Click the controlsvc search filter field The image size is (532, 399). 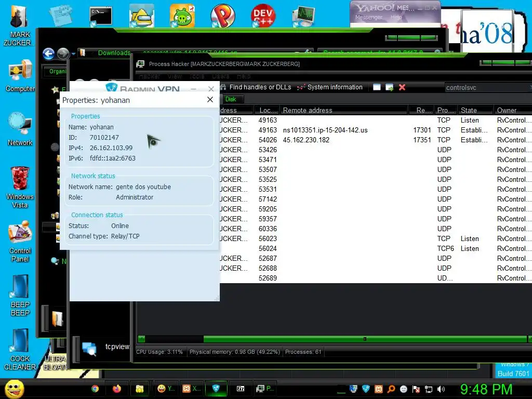pyautogui.click(x=488, y=87)
